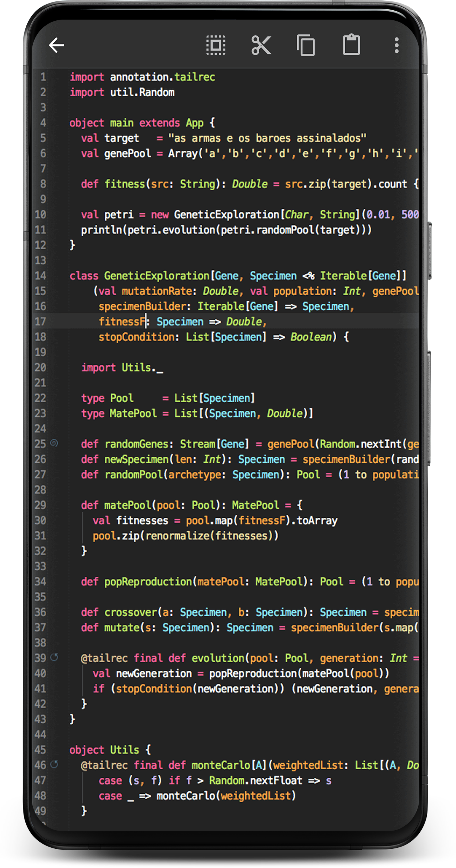
Task: Click 'randomGenes' definition on line 25
Action: coord(136,444)
